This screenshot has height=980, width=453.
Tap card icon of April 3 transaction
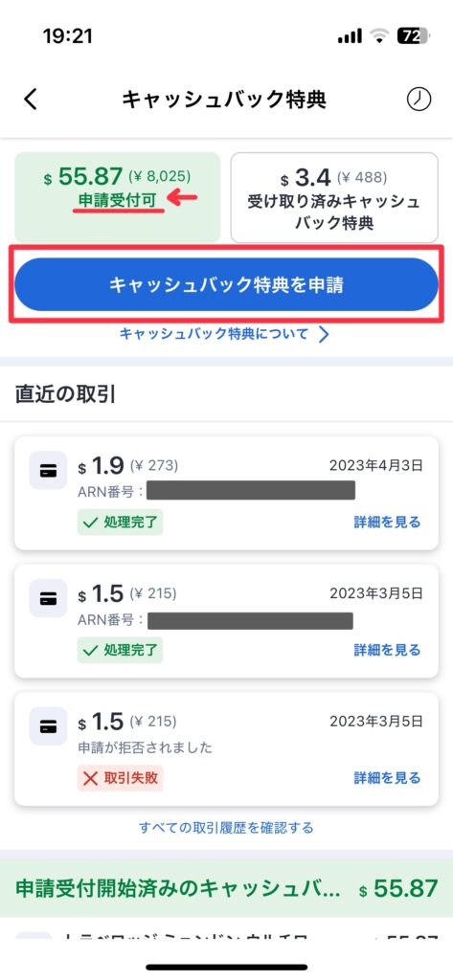pos(48,471)
